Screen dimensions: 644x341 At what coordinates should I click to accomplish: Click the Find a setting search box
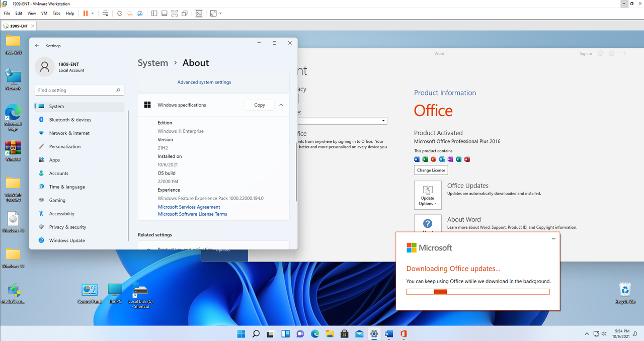(x=79, y=90)
